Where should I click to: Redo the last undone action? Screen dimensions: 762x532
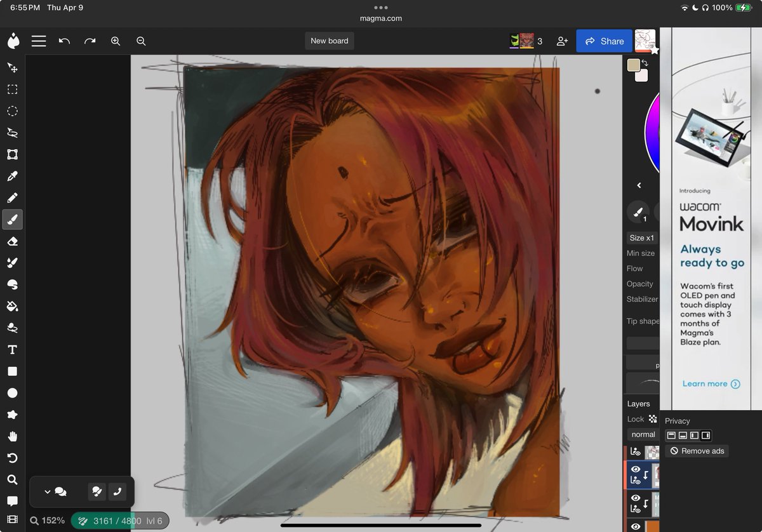coord(90,41)
